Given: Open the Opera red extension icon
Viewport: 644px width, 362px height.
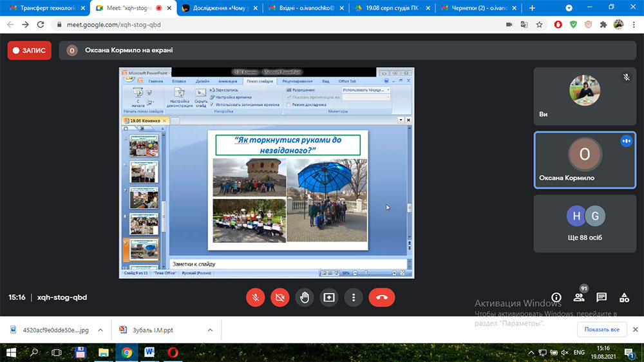Looking at the screenshot, I should pos(558,24).
